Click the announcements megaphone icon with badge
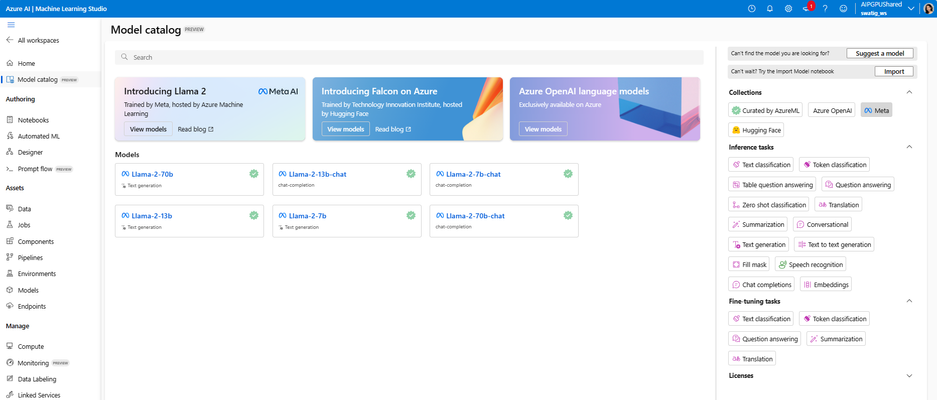Screen dimensions: 937x400 807,8
